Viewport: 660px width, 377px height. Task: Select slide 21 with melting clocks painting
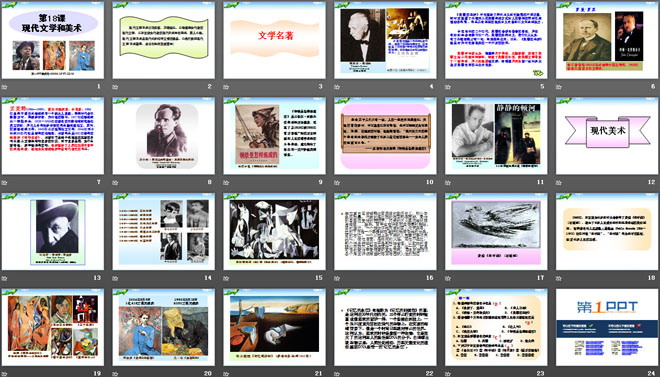pos(274,327)
